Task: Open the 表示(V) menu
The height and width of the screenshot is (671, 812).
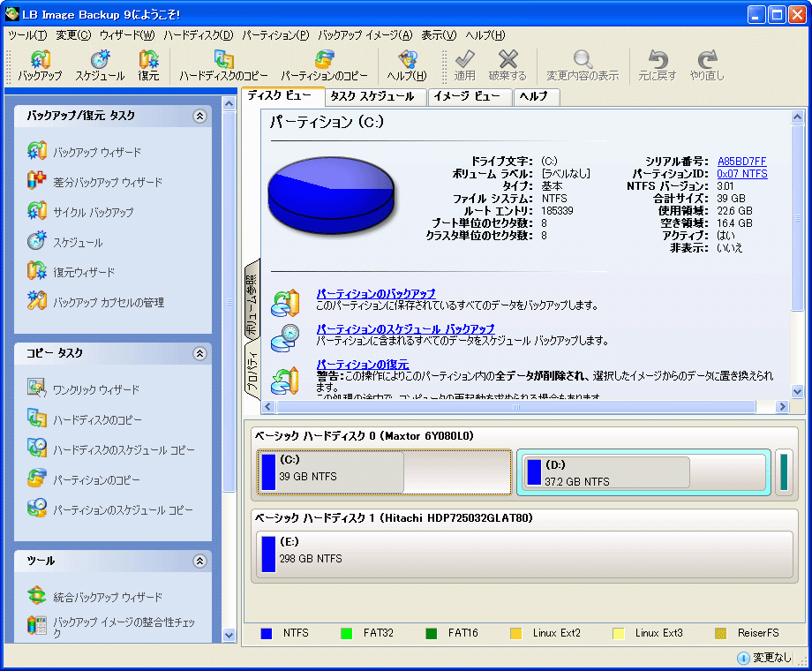Action: pyautogui.click(x=439, y=35)
